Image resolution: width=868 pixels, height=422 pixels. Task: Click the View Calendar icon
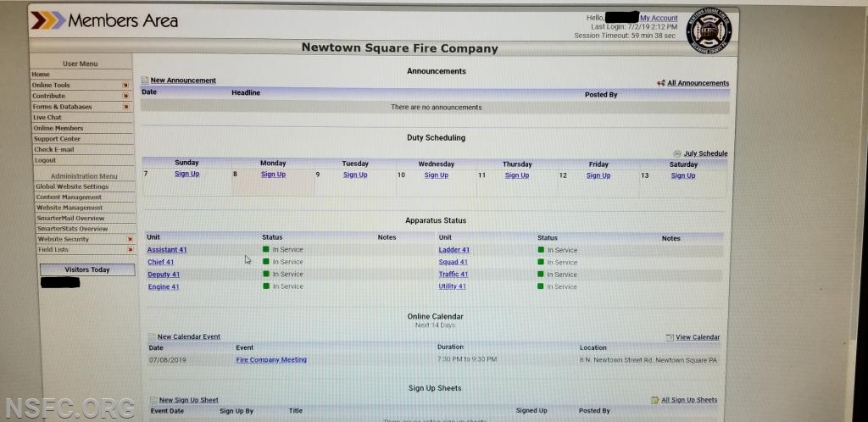pyautogui.click(x=670, y=337)
